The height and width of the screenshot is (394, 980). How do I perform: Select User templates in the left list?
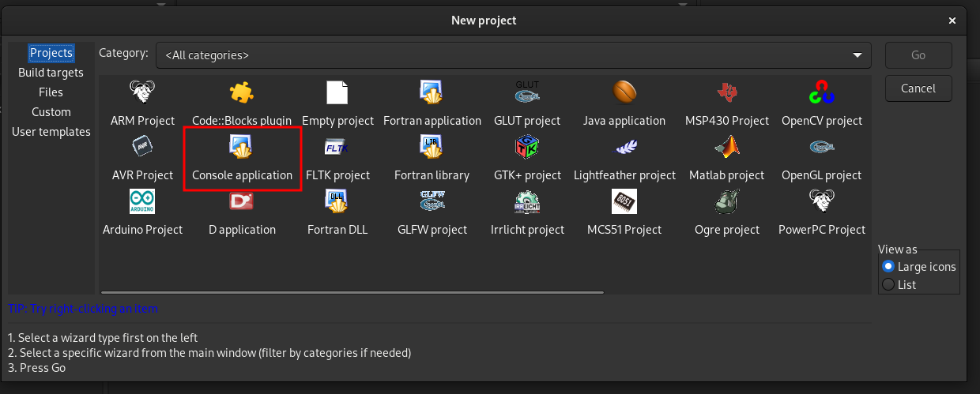click(51, 132)
